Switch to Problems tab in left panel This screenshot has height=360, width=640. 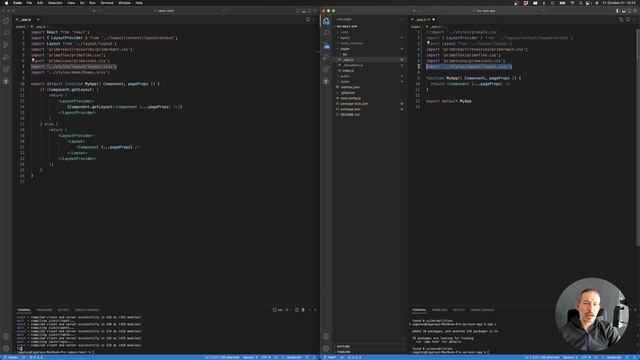tap(44, 310)
